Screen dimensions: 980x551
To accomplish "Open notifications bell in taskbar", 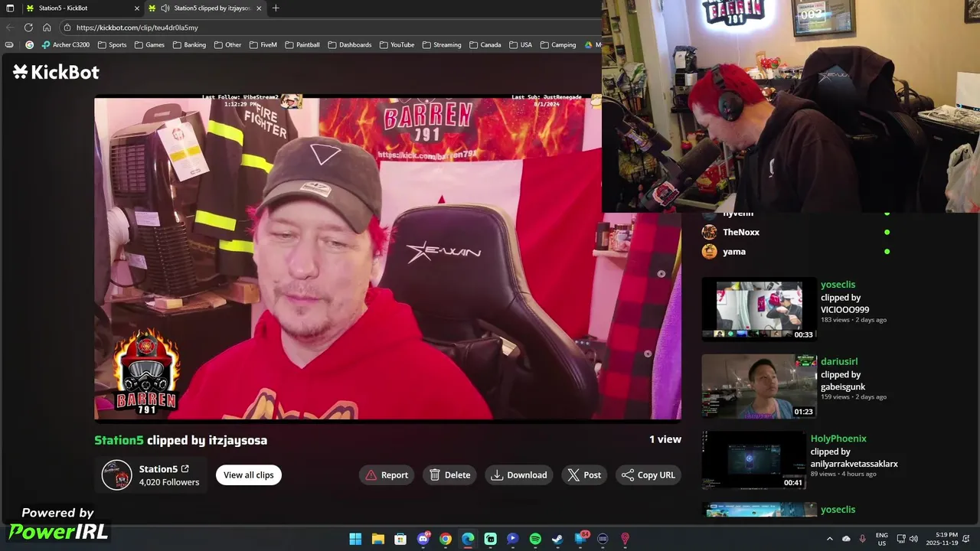I will point(966,539).
